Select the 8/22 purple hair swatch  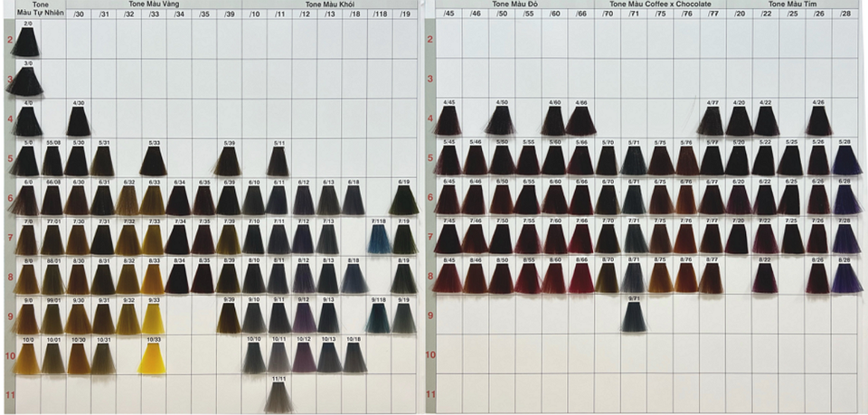pos(765,278)
